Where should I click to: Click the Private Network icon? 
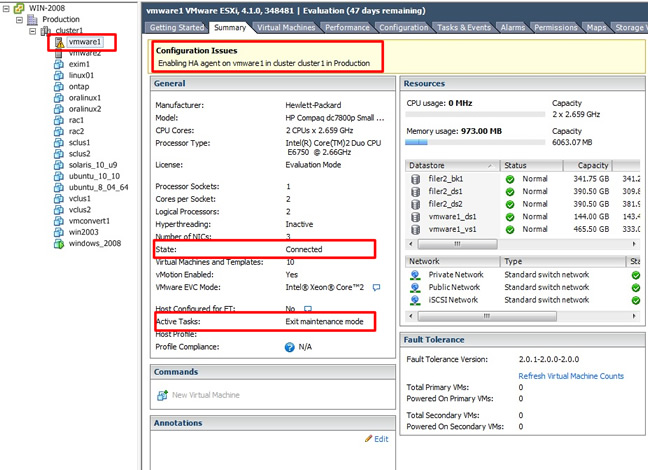point(416,273)
